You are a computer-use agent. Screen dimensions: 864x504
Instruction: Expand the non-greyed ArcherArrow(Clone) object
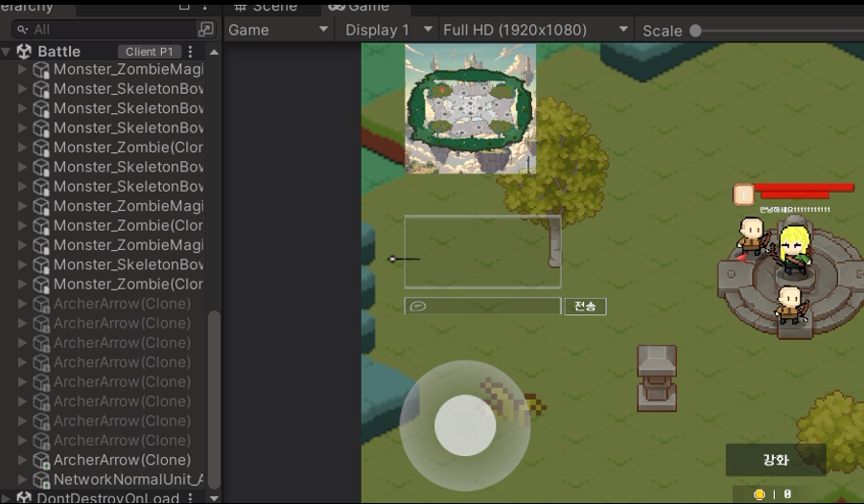22,460
